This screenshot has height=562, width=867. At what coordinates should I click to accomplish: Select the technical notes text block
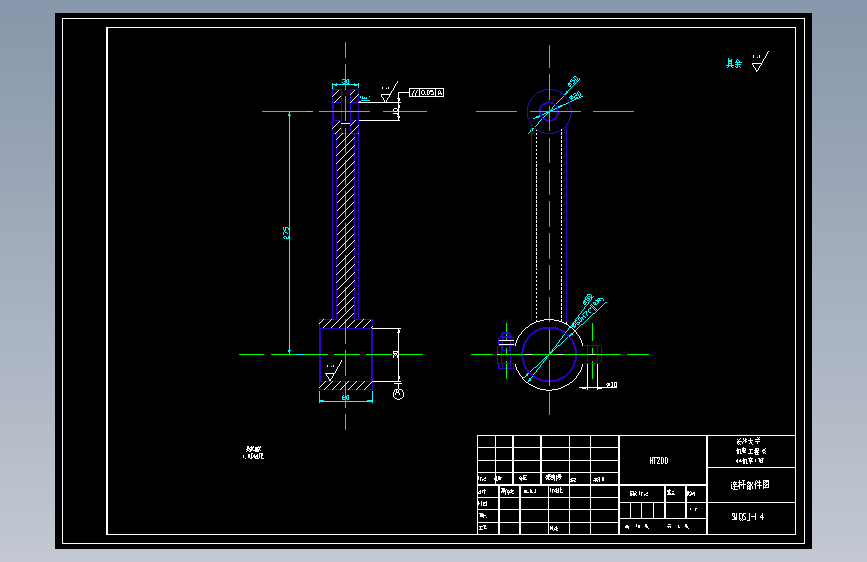254,453
